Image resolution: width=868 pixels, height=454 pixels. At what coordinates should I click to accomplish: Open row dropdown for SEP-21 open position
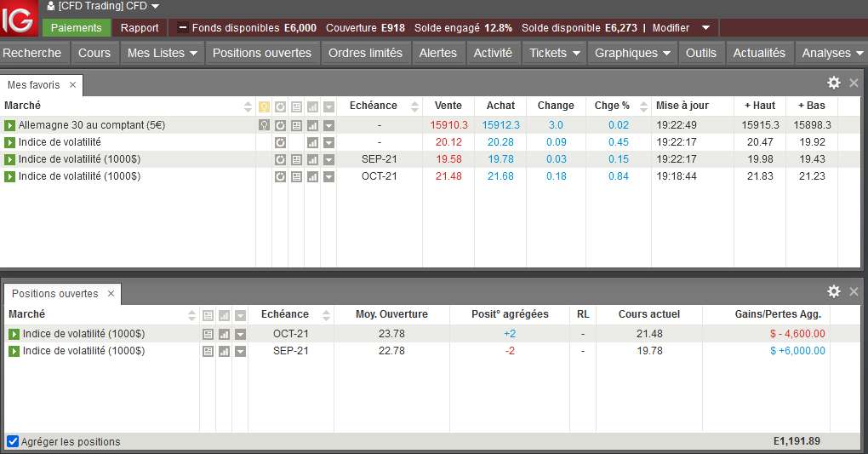[x=240, y=352]
